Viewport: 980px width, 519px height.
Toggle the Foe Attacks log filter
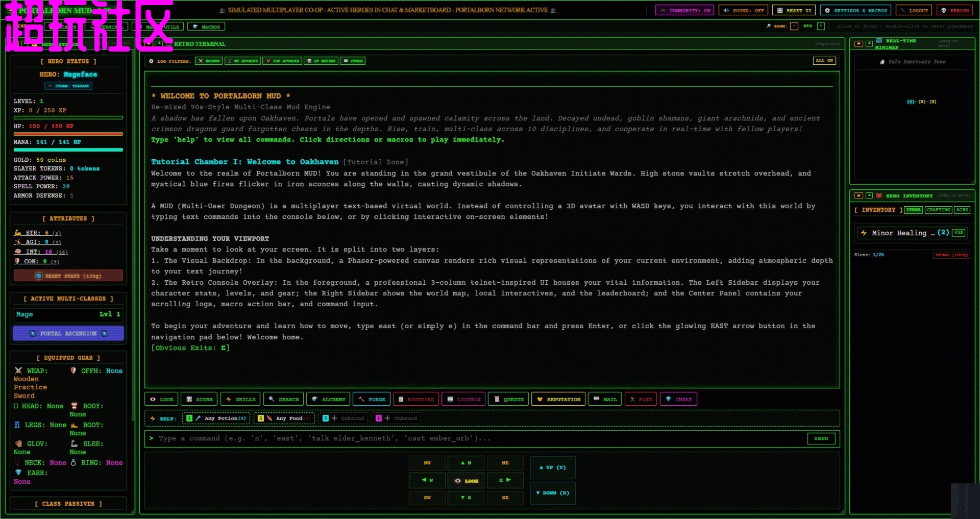click(x=282, y=61)
